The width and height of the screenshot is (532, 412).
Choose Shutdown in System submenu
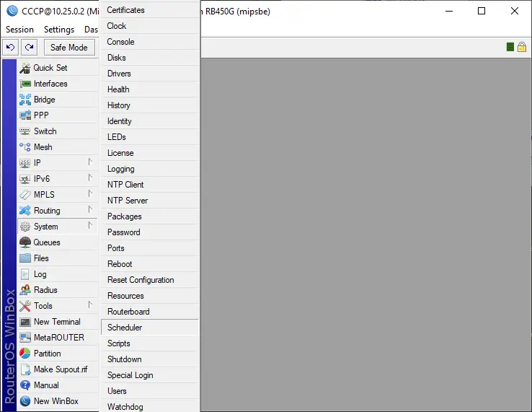[150, 359]
